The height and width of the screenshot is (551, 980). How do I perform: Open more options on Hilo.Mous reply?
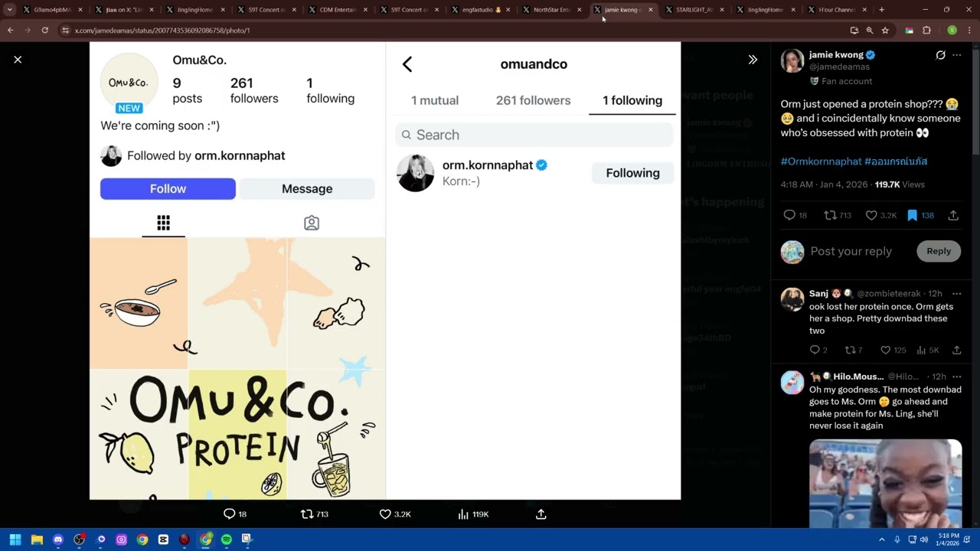click(x=956, y=377)
